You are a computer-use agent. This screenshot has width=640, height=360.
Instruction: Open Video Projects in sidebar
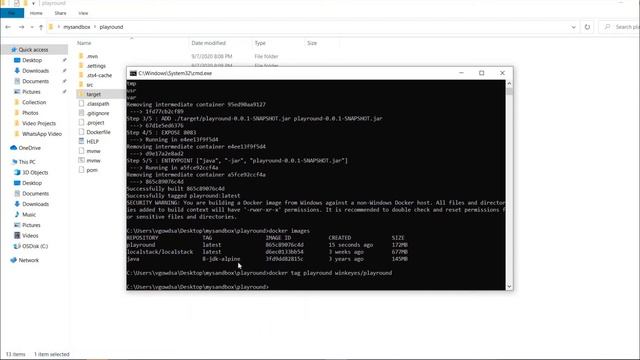(39, 123)
